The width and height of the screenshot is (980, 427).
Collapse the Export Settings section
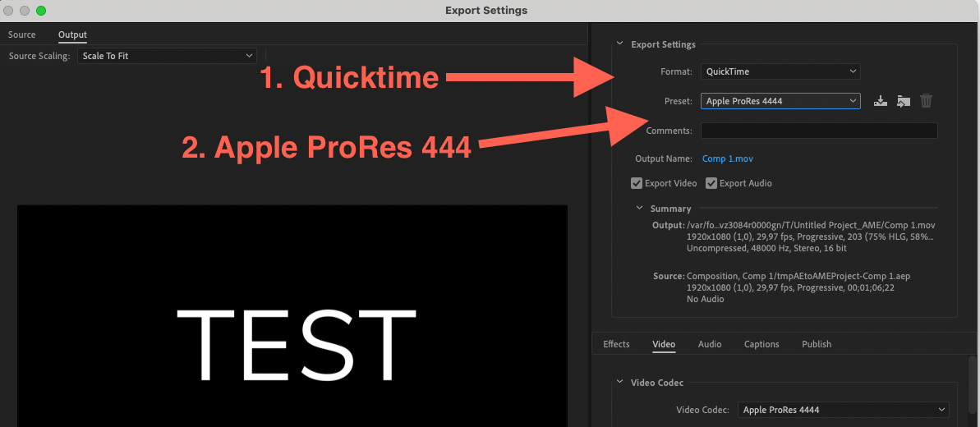click(619, 44)
